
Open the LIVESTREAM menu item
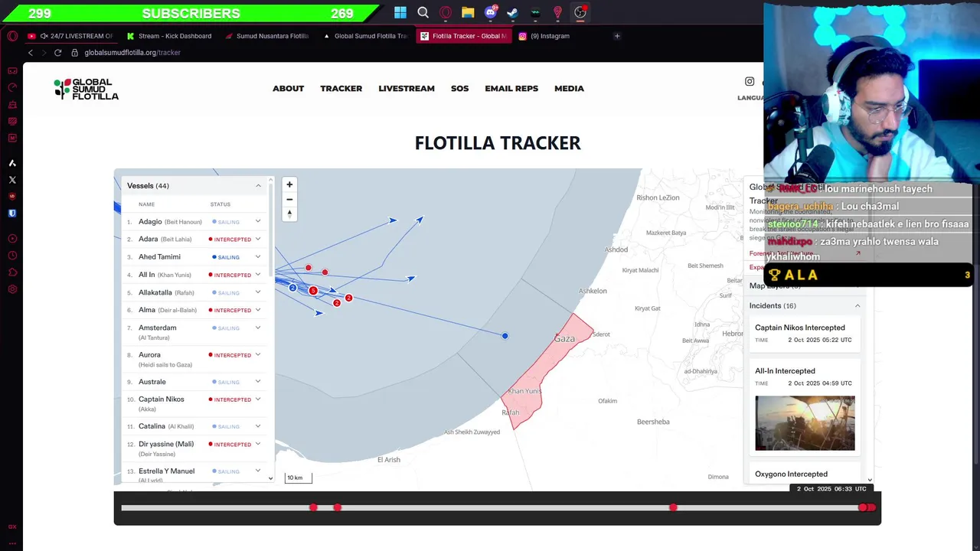[407, 89]
